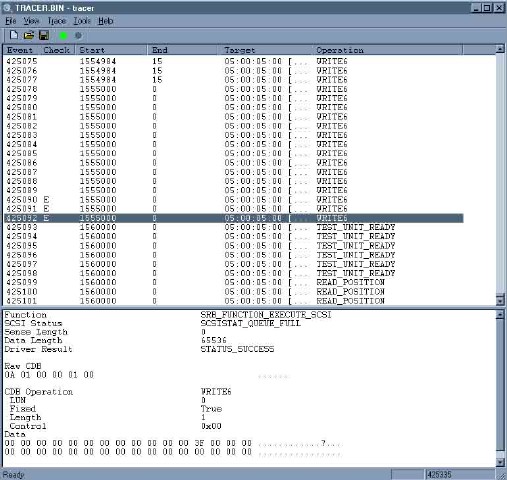Screen dimensions: 507x480
Task: Click the event list scroll down arrow
Action: [500, 300]
